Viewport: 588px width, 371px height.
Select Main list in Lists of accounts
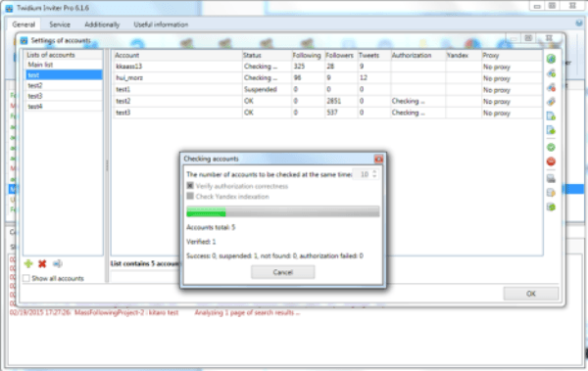pyautogui.click(x=63, y=65)
